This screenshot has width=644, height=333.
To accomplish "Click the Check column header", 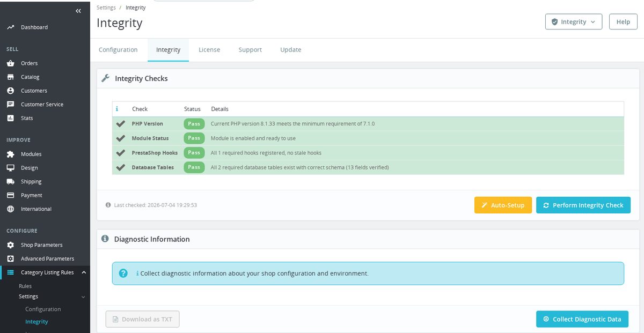I will pyautogui.click(x=140, y=108).
